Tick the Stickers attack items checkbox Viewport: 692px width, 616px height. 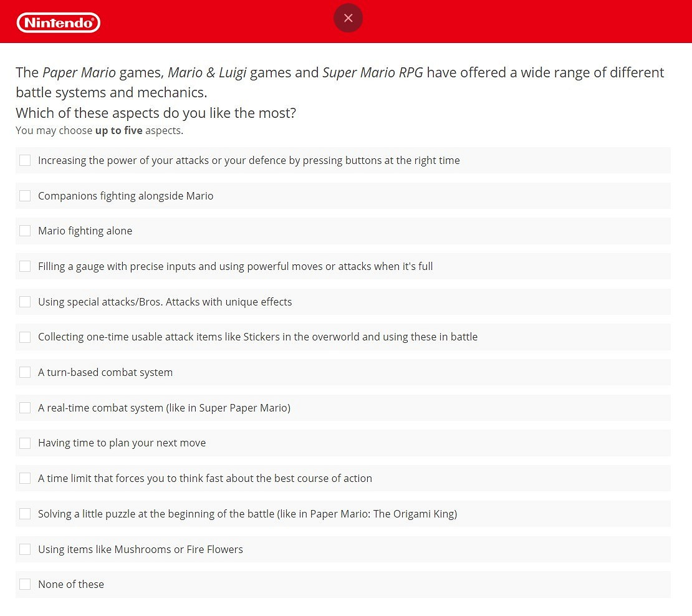(25, 337)
